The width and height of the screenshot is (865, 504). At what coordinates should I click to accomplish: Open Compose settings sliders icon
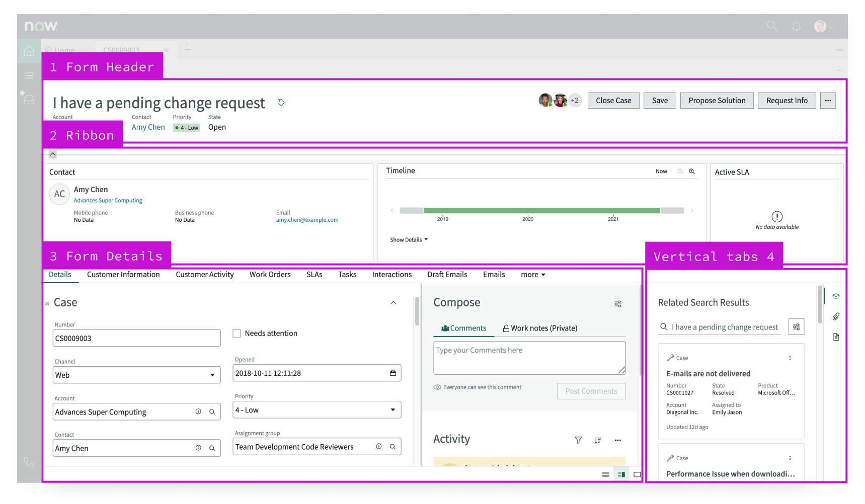[x=617, y=304]
